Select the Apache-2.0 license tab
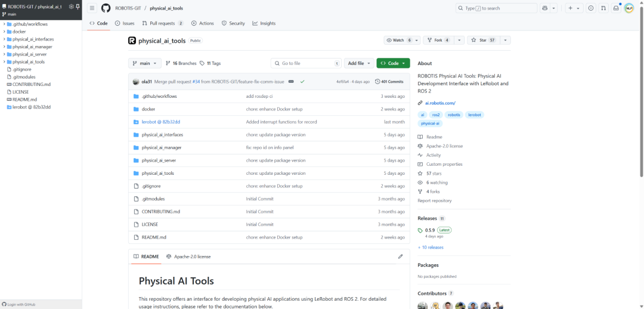The height and width of the screenshot is (309, 644). point(188,257)
